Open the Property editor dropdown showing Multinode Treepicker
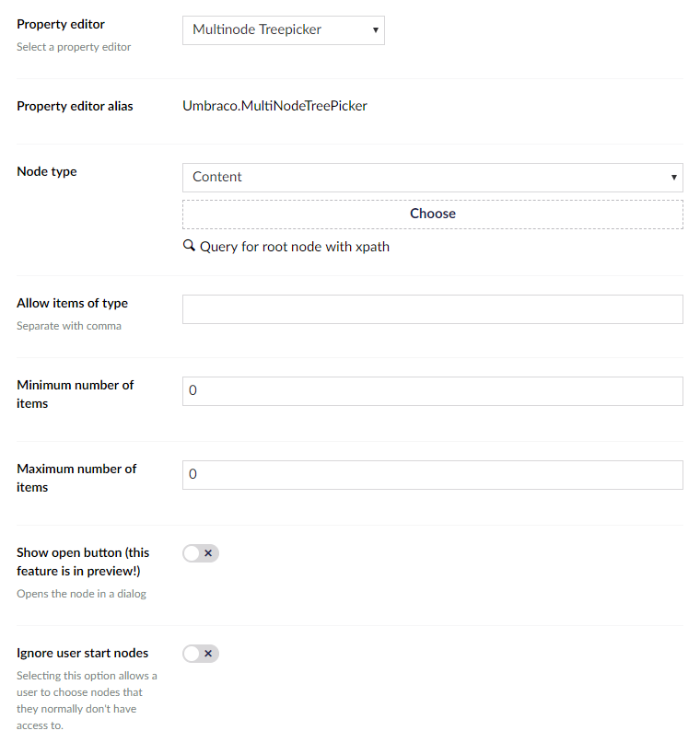Image resolution: width=700 pixels, height=754 pixels. [284, 30]
